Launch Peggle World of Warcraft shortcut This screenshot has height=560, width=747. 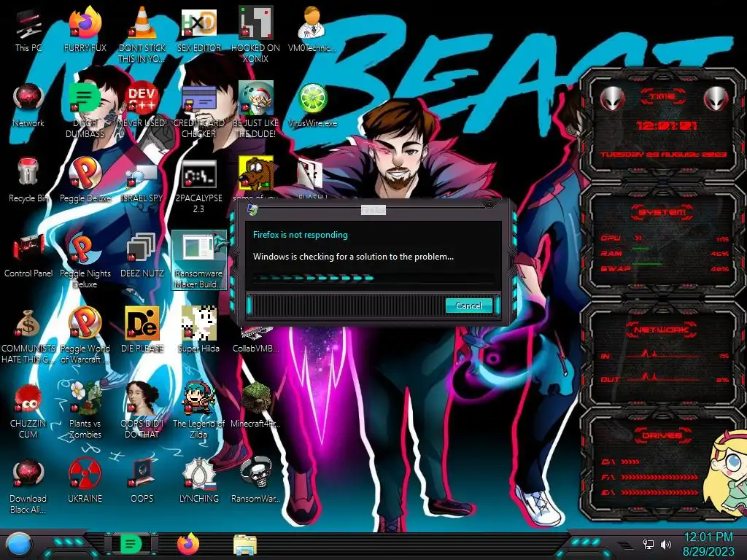[85, 336]
